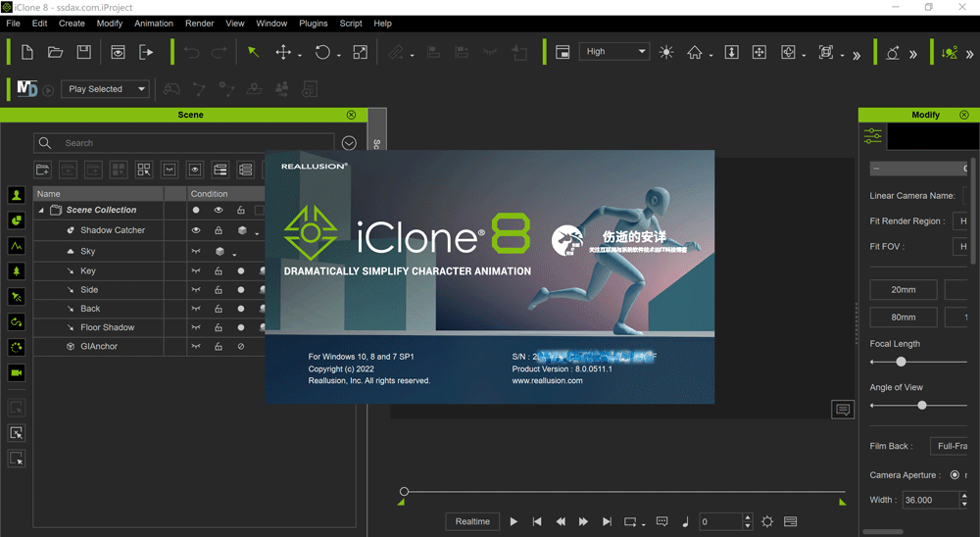Viewport: 980px width, 537px height.
Task: Click the Realtime button
Action: [x=472, y=521]
